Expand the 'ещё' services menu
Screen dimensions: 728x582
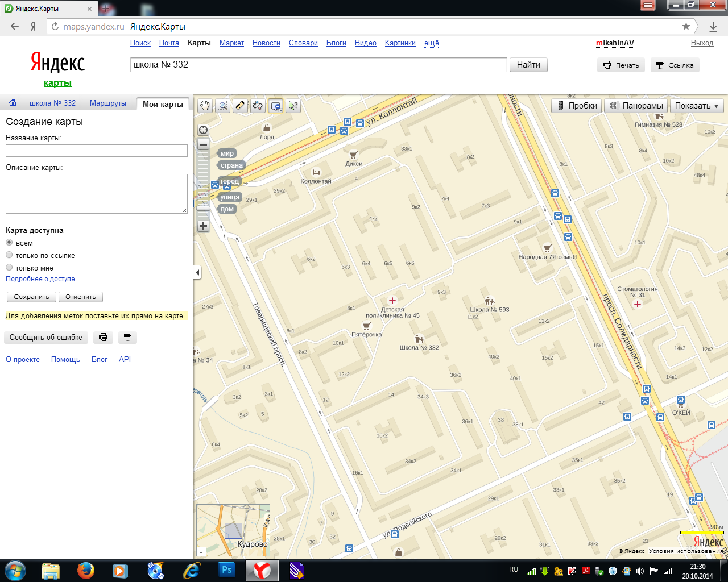pos(432,43)
